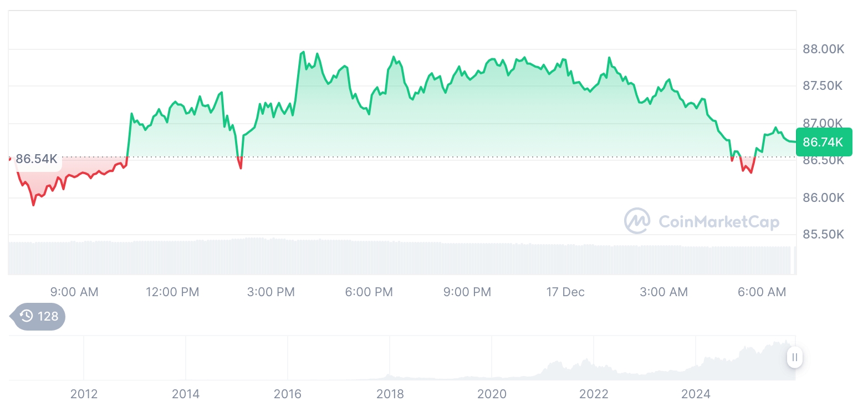Click the 2012 label in the navigator
The height and width of the screenshot is (406, 868).
point(84,394)
